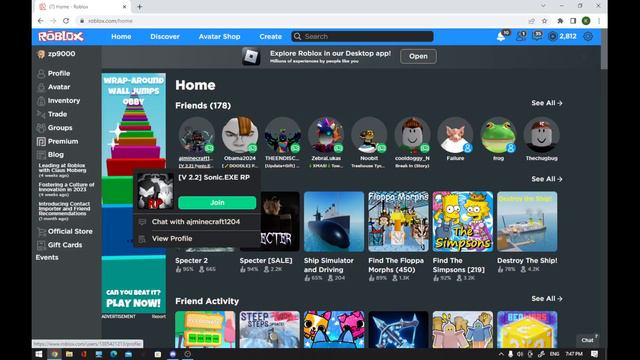The width and height of the screenshot is (640, 360).
Task: Click Open for the Desktop app
Action: [x=418, y=56]
